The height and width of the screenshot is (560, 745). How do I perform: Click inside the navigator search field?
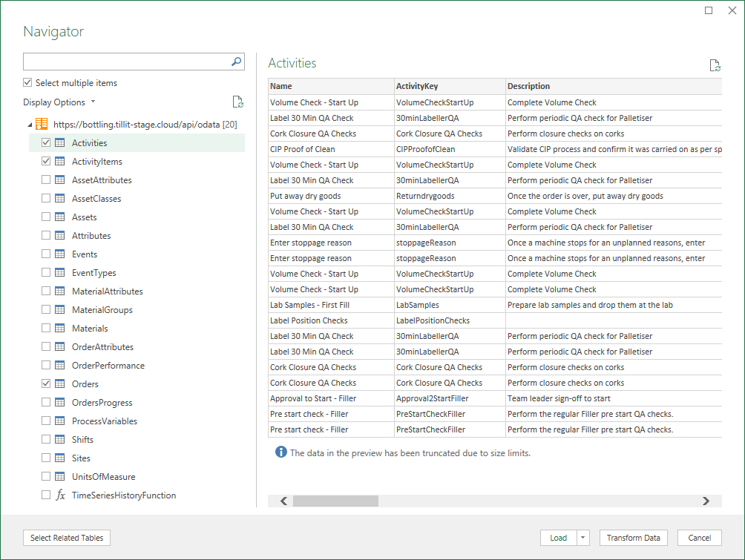(126, 62)
